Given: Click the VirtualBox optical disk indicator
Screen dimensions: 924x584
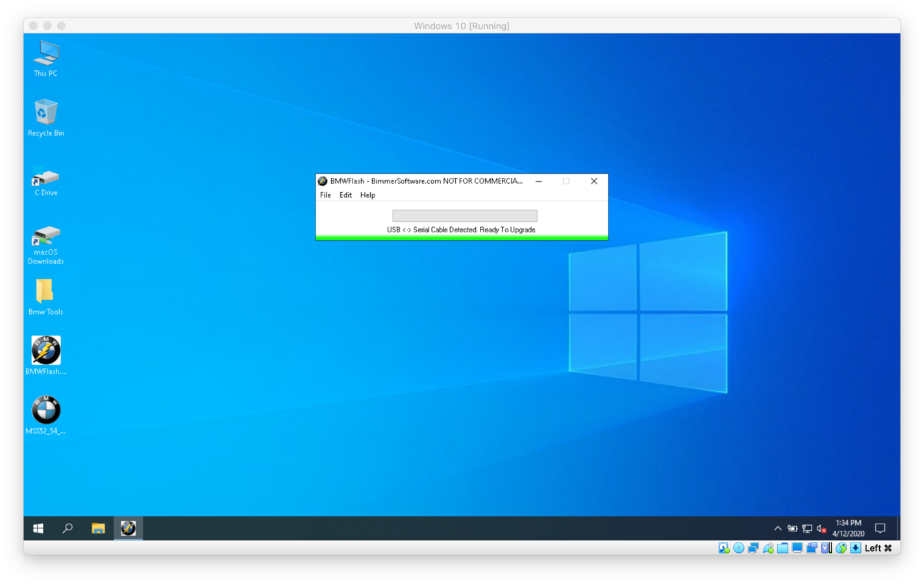Looking at the screenshot, I should (x=738, y=548).
